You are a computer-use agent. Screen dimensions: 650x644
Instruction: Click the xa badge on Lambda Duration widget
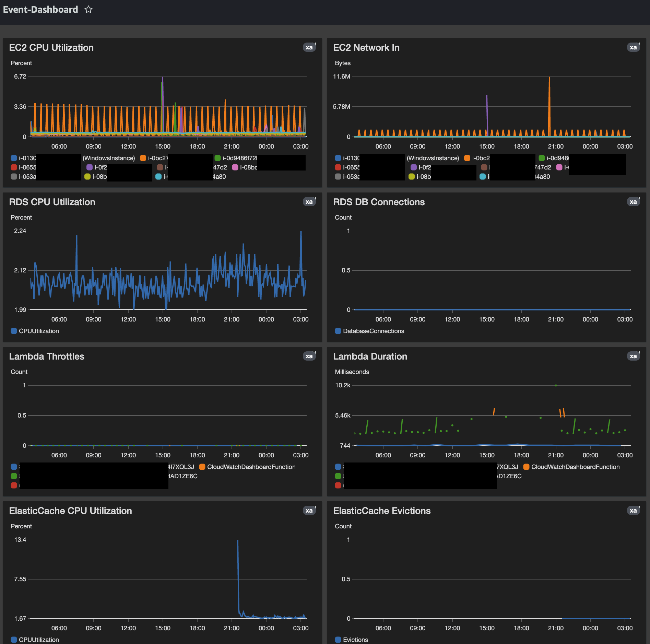pyautogui.click(x=634, y=356)
